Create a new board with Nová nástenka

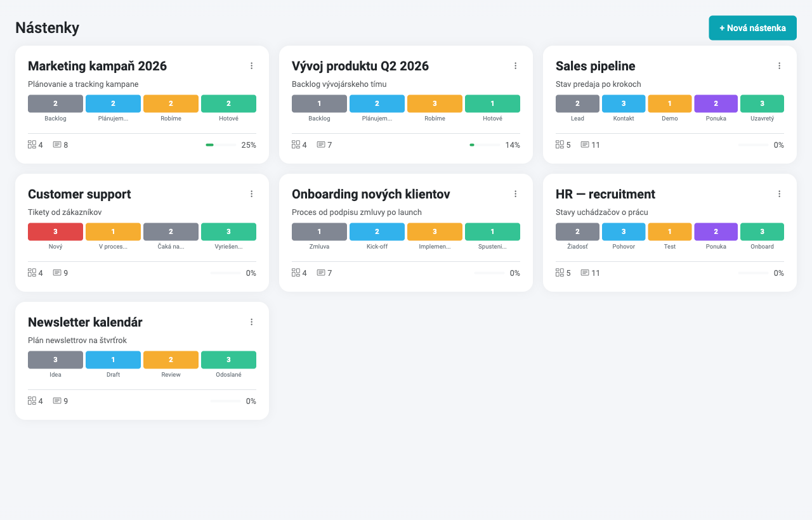click(x=752, y=28)
